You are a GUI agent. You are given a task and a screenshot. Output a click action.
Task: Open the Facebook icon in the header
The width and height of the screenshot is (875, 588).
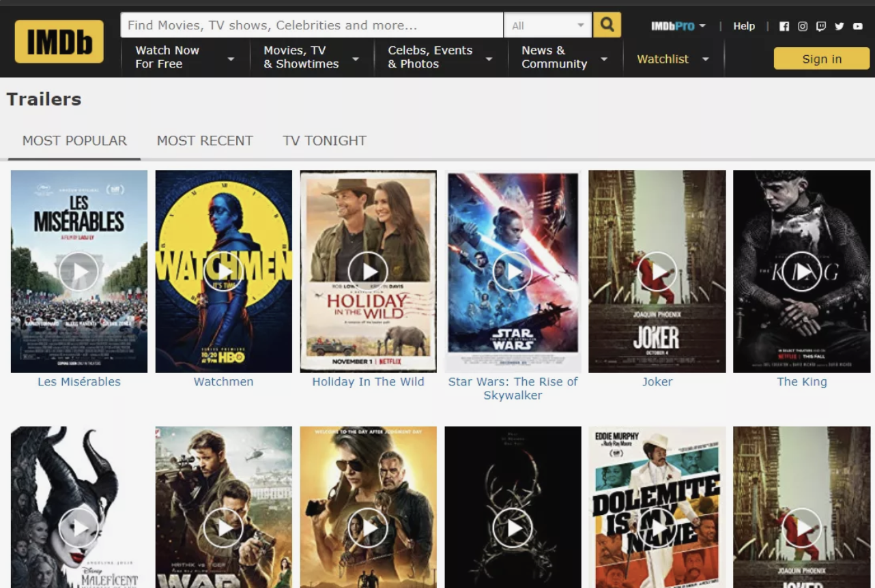click(784, 26)
